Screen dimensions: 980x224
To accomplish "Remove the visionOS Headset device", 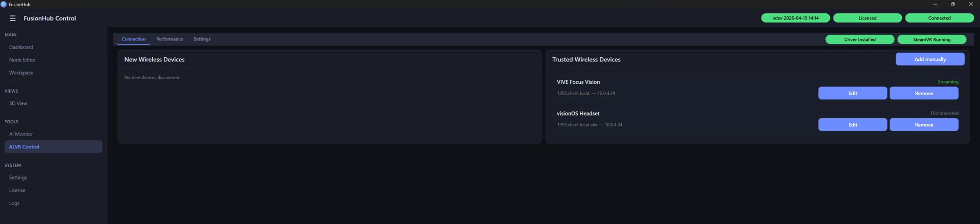I will pyautogui.click(x=924, y=125).
